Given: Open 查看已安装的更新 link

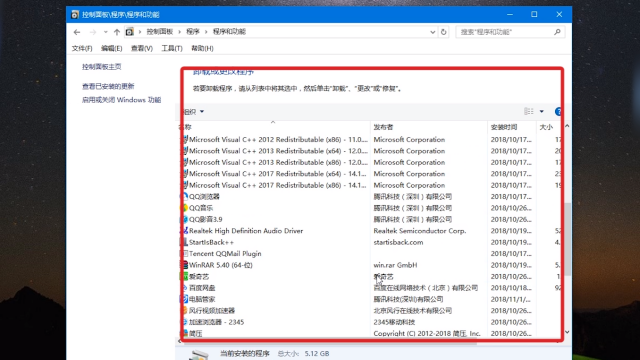Looking at the screenshot, I should [108, 86].
